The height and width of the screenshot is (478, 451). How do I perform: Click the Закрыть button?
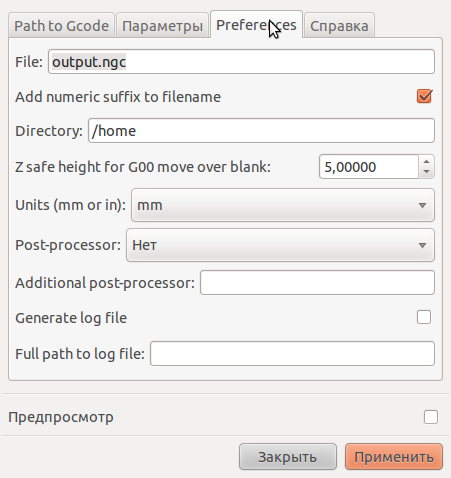tap(288, 457)
